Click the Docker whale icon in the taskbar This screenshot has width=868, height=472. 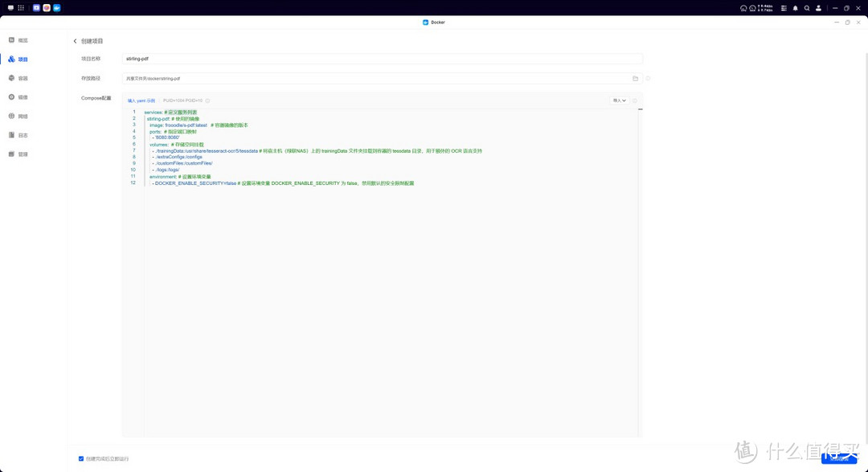(x=57, y=8)
